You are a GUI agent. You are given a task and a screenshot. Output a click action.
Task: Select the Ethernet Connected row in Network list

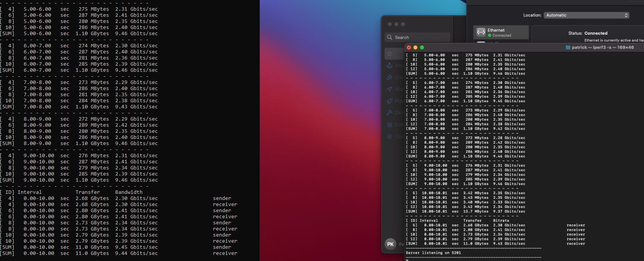(501, 32)
